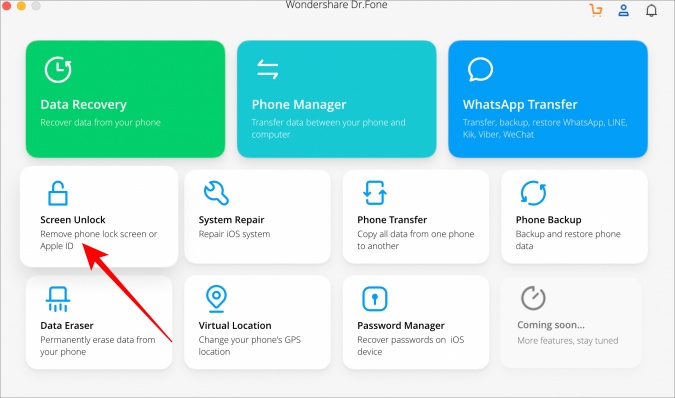Screen dimensions: 675x398
Task: Open the Screen Unlock title
Action: (x=73, y=220)
